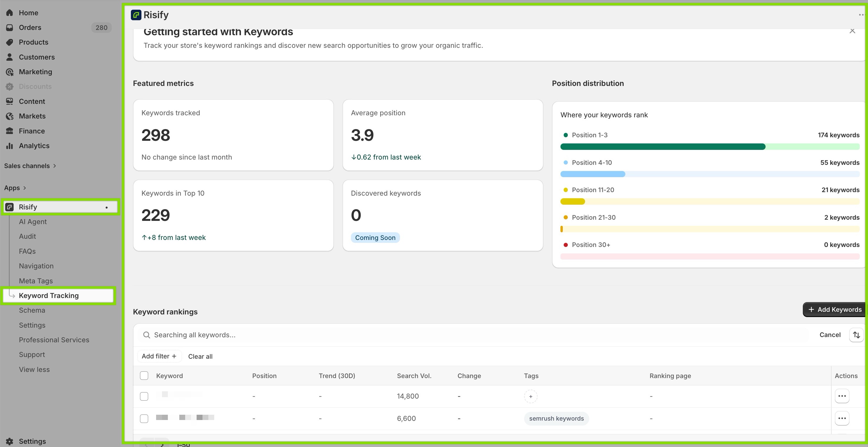
Task: Click the 174 keywords count label
Action: (x=838, y=135)
